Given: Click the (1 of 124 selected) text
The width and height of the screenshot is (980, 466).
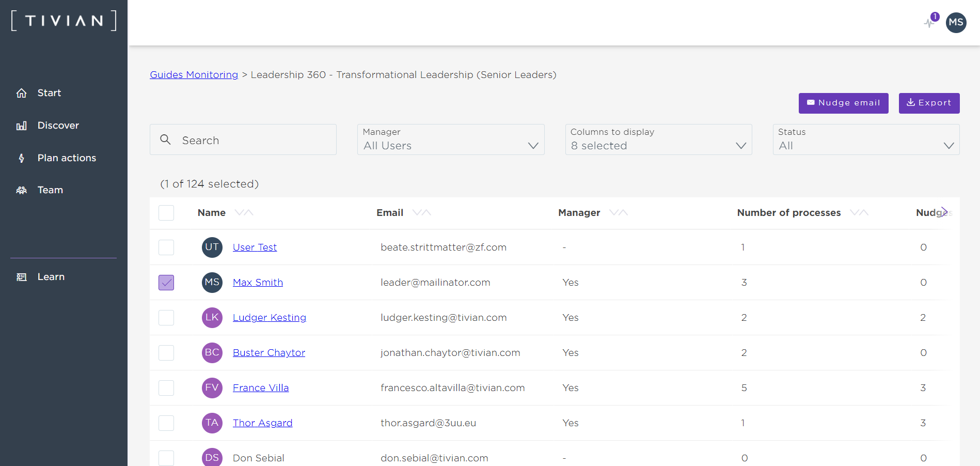Looking at the screenshot, I should (209, 184).
